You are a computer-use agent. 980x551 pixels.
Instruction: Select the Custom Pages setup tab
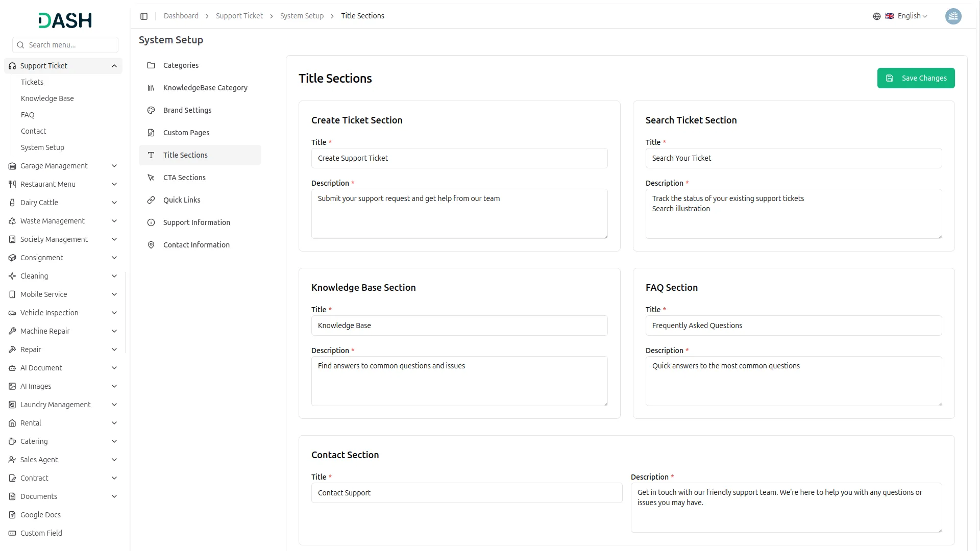(x=186, y=133)
